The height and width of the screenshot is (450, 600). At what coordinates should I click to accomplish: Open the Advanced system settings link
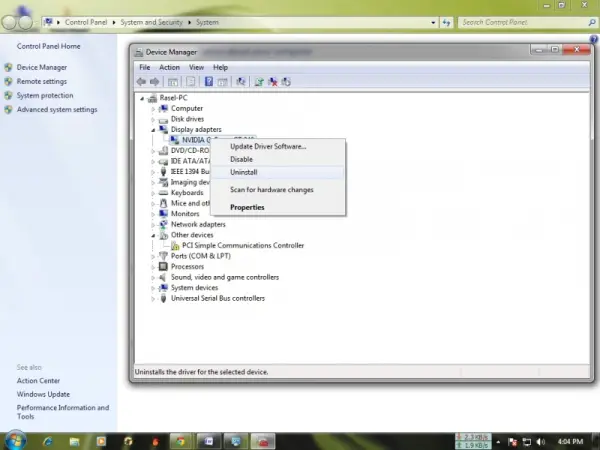tap(57, 109)
